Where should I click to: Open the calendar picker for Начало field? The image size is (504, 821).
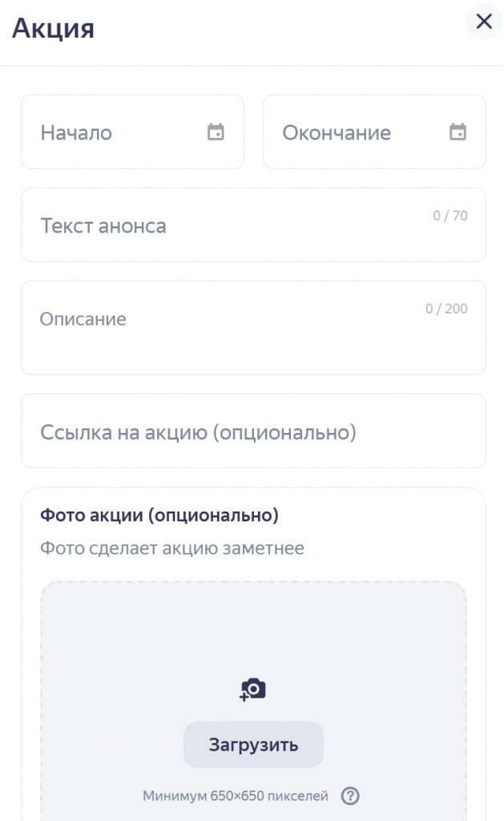pyautogui.click(x=216, y=131)
